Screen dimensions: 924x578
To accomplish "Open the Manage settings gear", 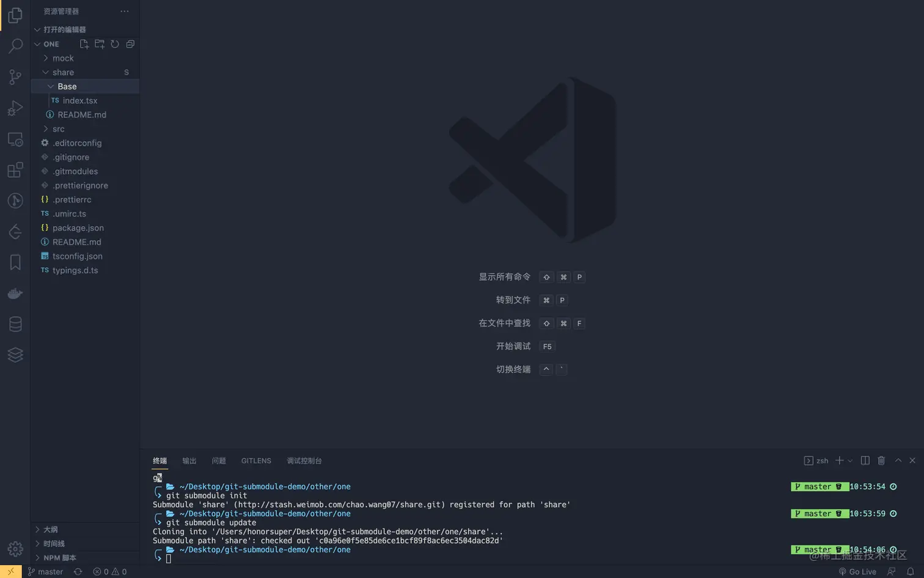I will coord(15,549).
